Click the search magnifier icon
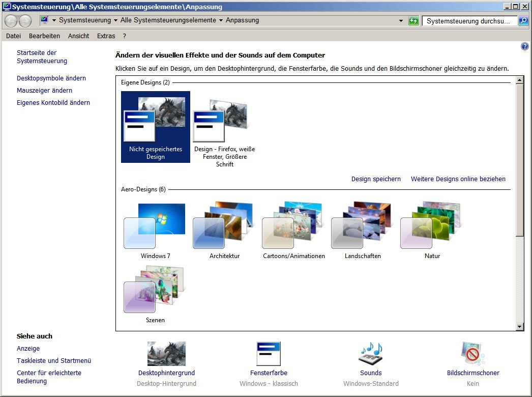The height and width of the screenshot is (397, 532). (523, 21)
